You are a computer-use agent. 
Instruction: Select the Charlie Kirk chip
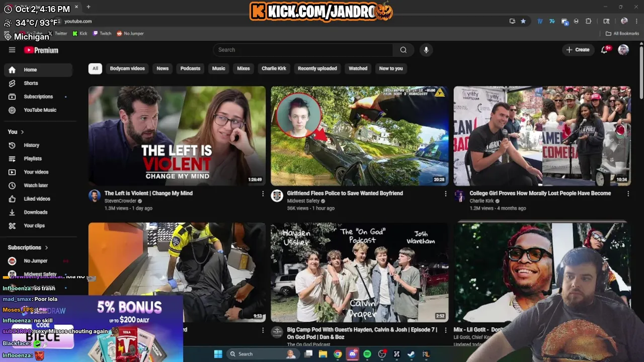pyautogui.click(x=274, y=68)
